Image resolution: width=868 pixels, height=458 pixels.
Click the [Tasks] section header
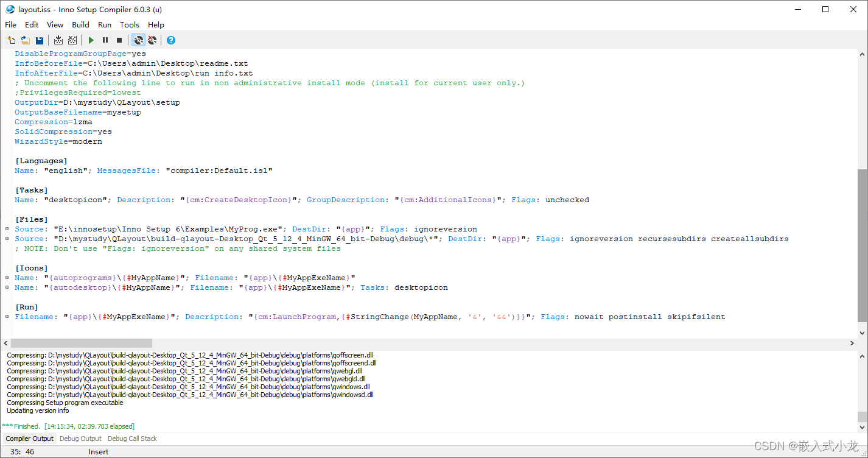coord(32,190)
